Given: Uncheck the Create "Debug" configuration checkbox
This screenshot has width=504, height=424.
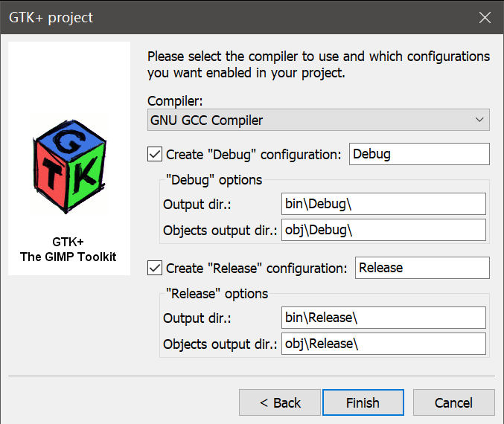Looking at the screenshot, I should coord(155,155).
